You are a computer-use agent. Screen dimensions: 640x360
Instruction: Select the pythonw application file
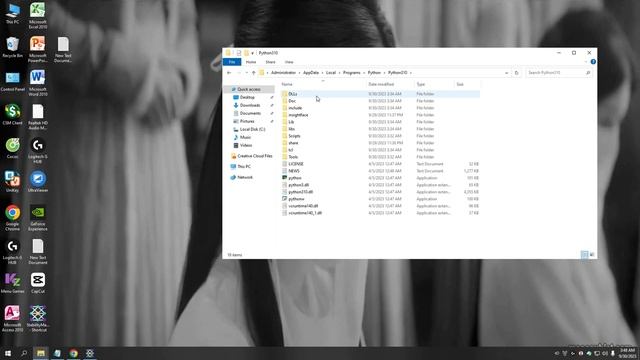[x=296, y=199]
